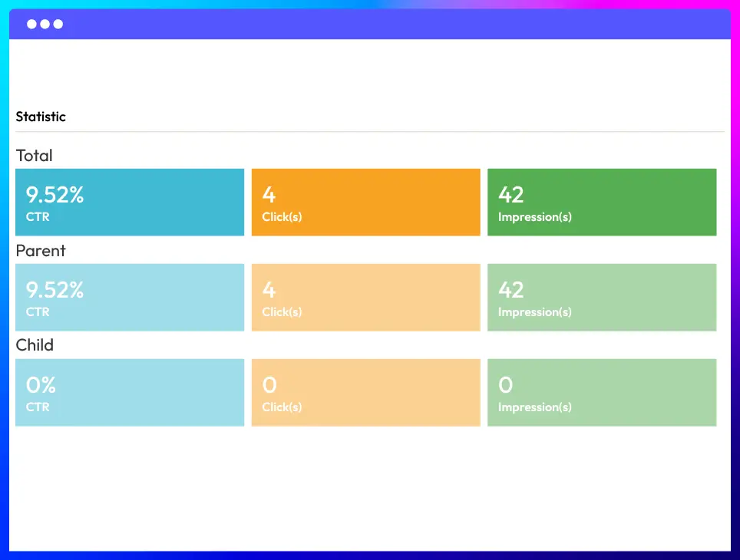Select the Child 0% CTR card
This screenshot has width=740, height=560.
tap(130, 393)
